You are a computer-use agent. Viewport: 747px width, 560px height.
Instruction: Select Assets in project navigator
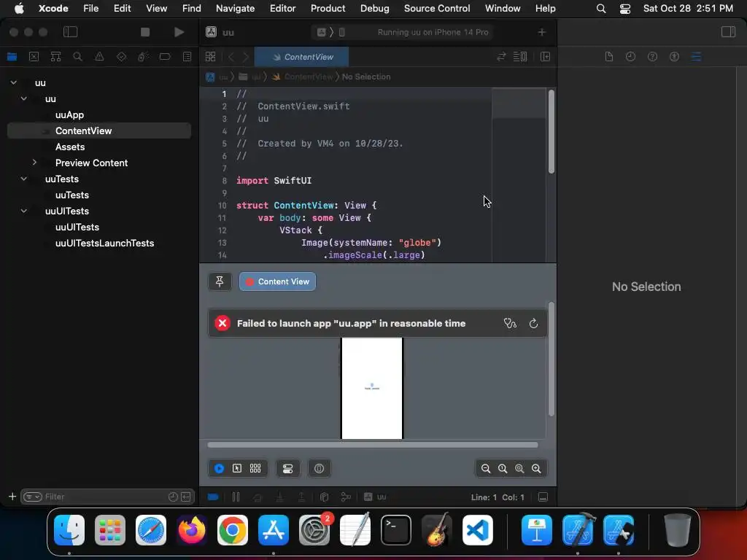coord(70,147)
